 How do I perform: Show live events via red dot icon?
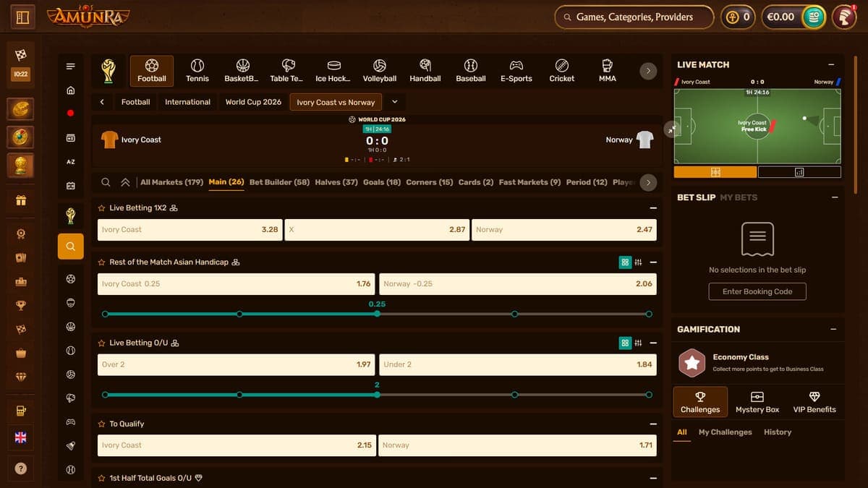coord(70,114)
